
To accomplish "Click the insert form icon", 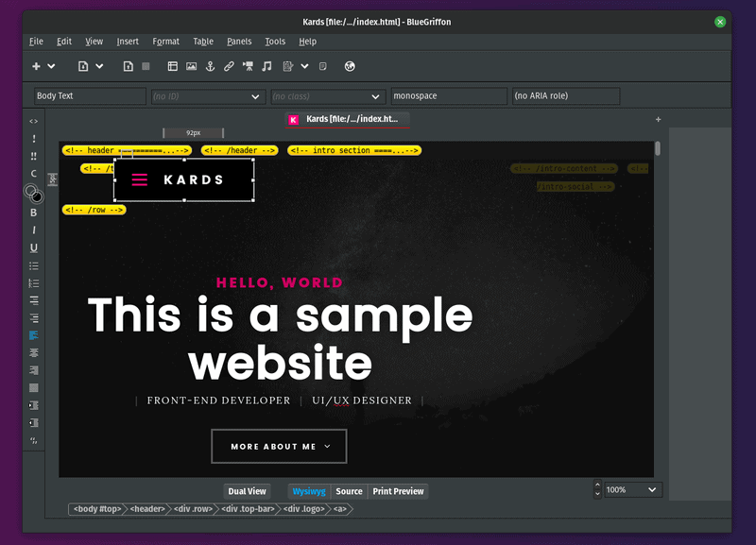I will (288, 66).
